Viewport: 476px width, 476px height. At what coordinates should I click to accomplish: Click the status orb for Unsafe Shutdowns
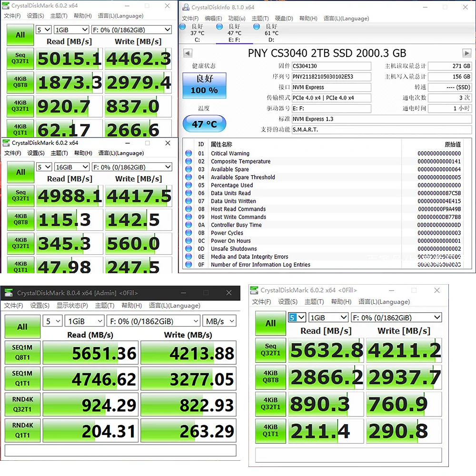(x=188, y=248)
